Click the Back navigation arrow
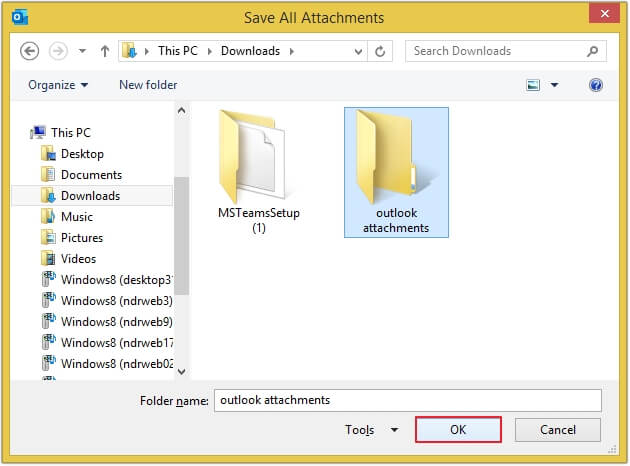 pos(29,51)
